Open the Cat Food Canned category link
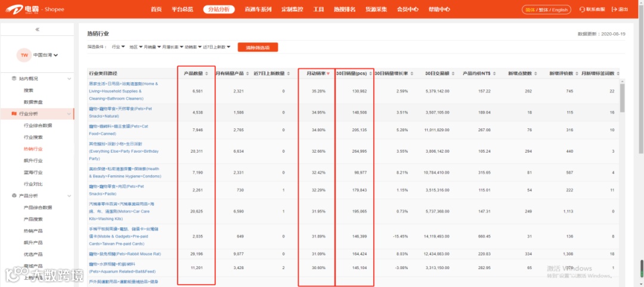 click(118, 130)
